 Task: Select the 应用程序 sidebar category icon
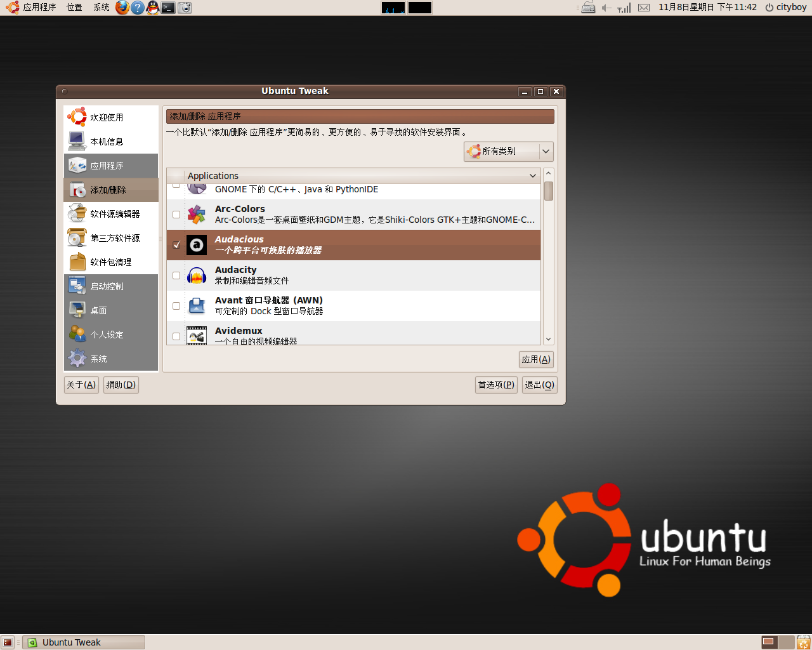pyautogui.click(x=77, y=166)
